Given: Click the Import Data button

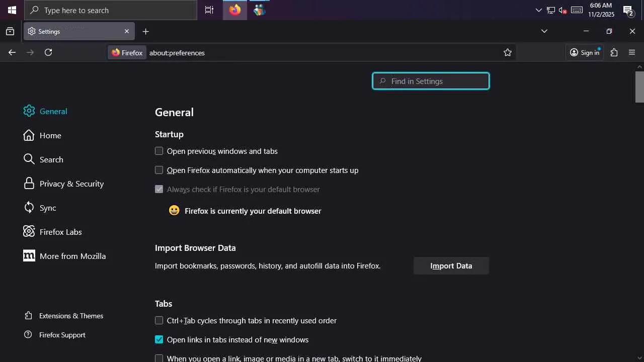Looking at the screenshot, I should [451, 265].
